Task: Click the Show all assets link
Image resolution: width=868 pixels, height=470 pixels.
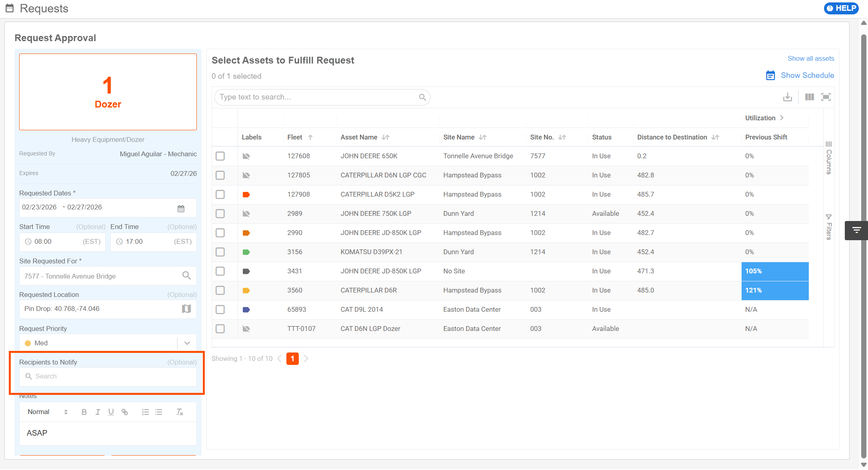Action: [x=811, y=59]
